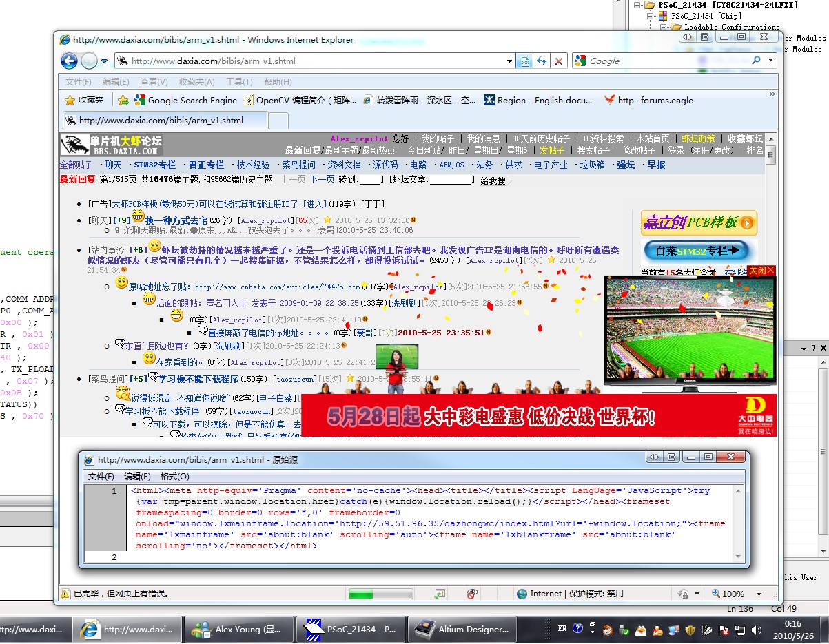Click the address bar URL field
The width and height of the screenshot is (829, 644).
coord(316,61)
